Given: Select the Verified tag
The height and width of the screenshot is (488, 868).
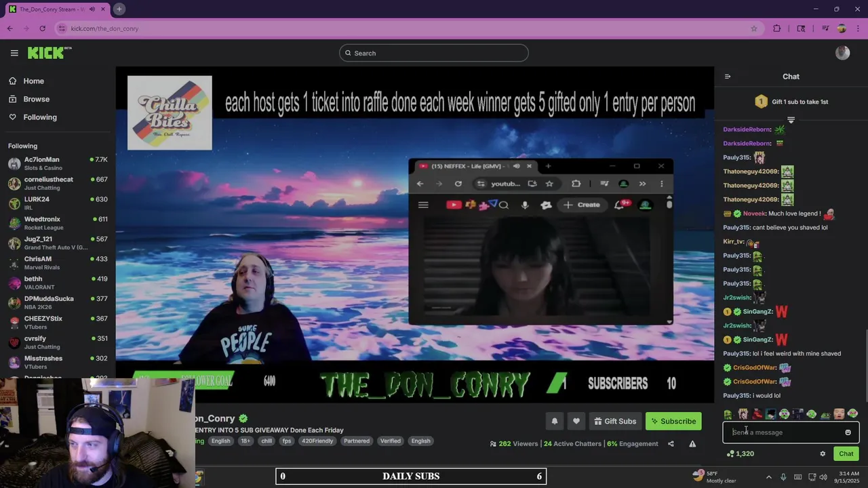Looking at the screenshot, I should [x=391, y=441].
